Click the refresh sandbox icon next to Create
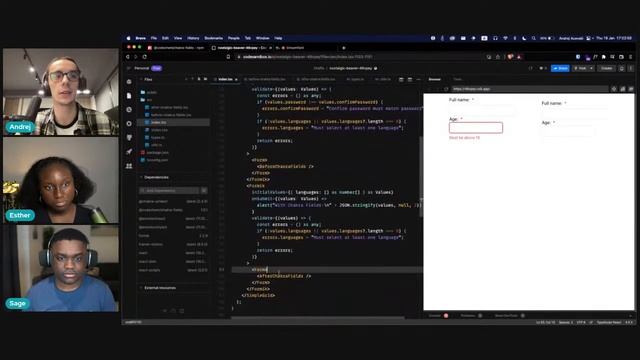The width and height of the screenshot is (640, 360). coord(622,68)
